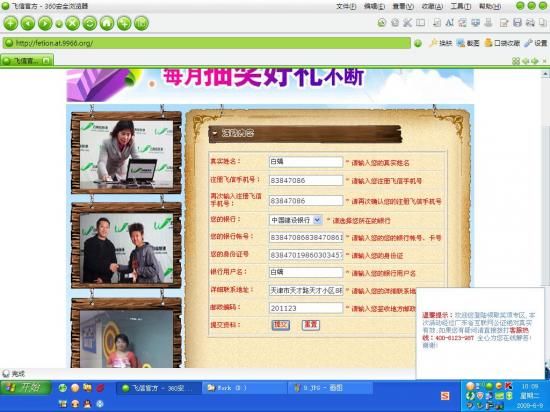The image size is (550, 412).
Task: Stop loading with the green X button
Action: 72,23
